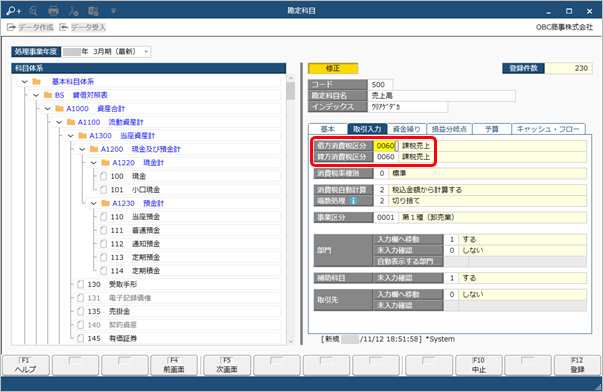Click the 消費税率種別 value field
The image size is (603, 392).
(x=381, y=173)
